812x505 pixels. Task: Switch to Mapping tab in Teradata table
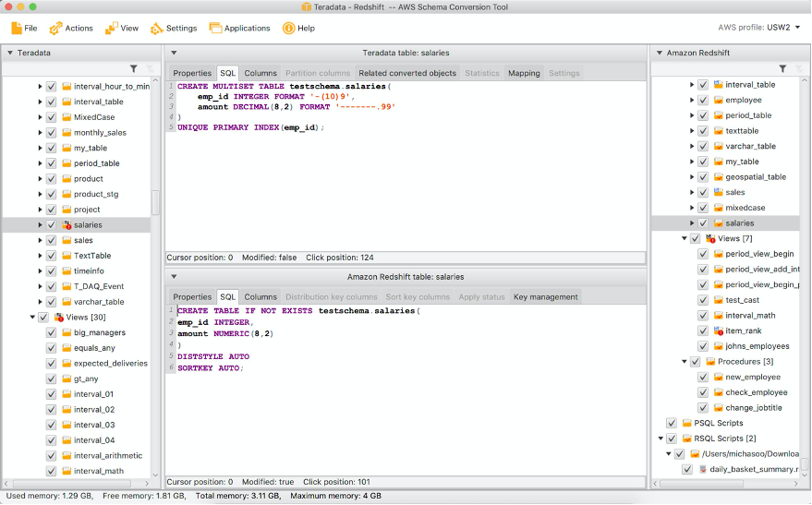pos(524,73)
